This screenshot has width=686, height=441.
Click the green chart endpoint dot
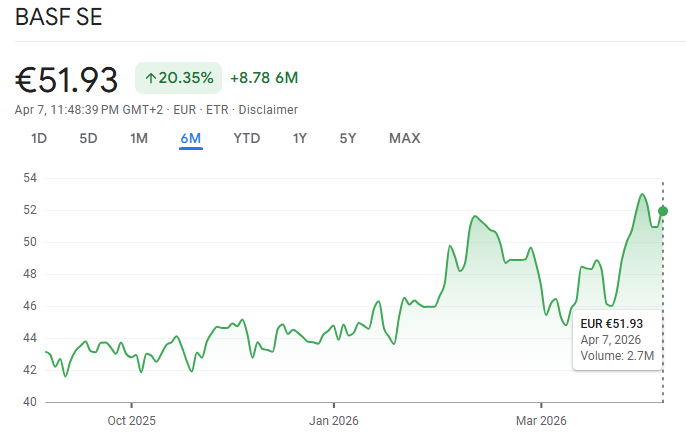(663, 211)
